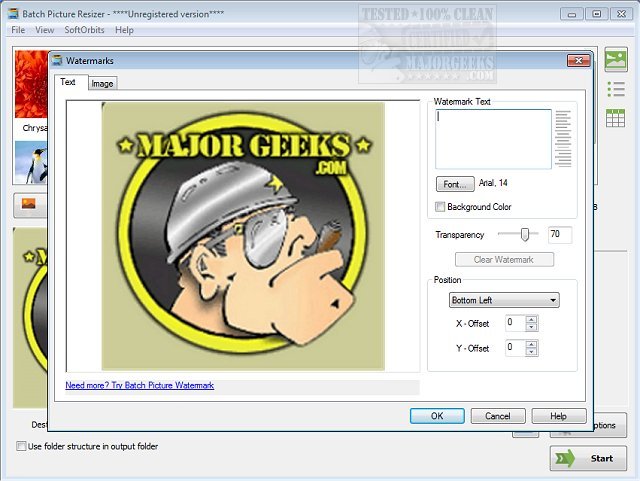640x481 pixels.
Task: Increase the Y-Offset value with up arrow
Action: (x=531, y=344)
